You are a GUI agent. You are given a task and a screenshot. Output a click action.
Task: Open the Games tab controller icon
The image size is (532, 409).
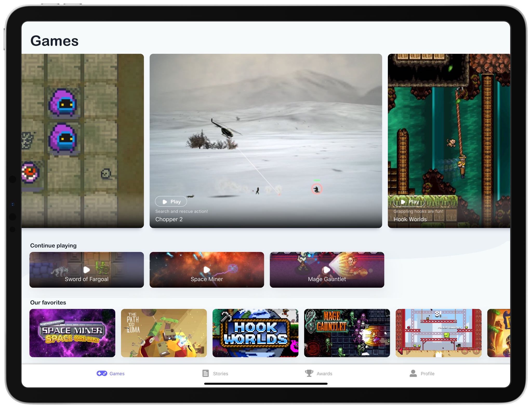102,373
